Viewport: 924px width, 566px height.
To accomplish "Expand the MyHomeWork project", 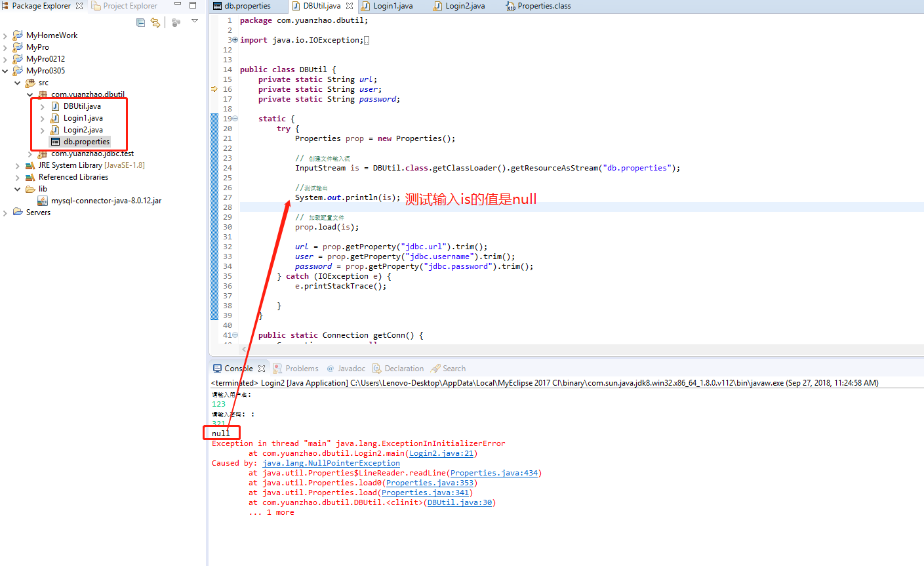I will click(x=5, y=35).
